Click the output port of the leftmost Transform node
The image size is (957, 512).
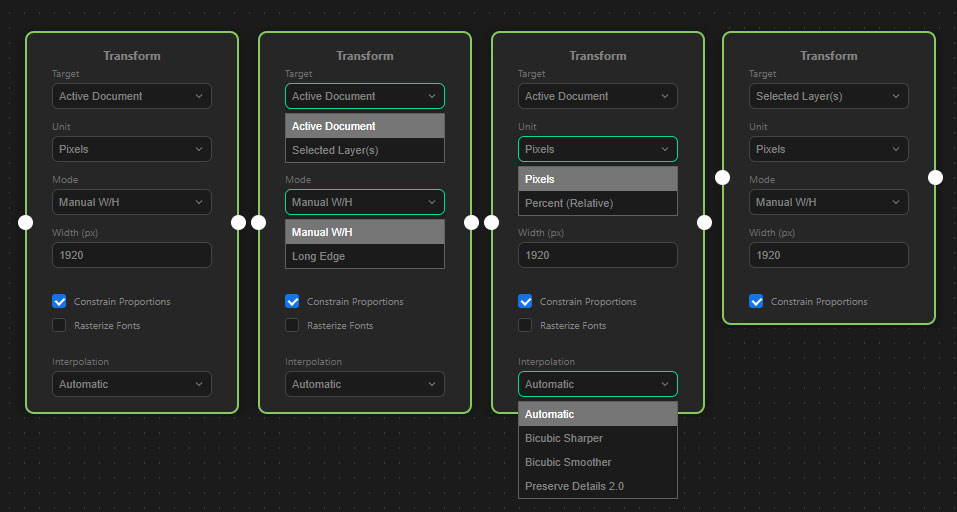click(x=238, y=222)
